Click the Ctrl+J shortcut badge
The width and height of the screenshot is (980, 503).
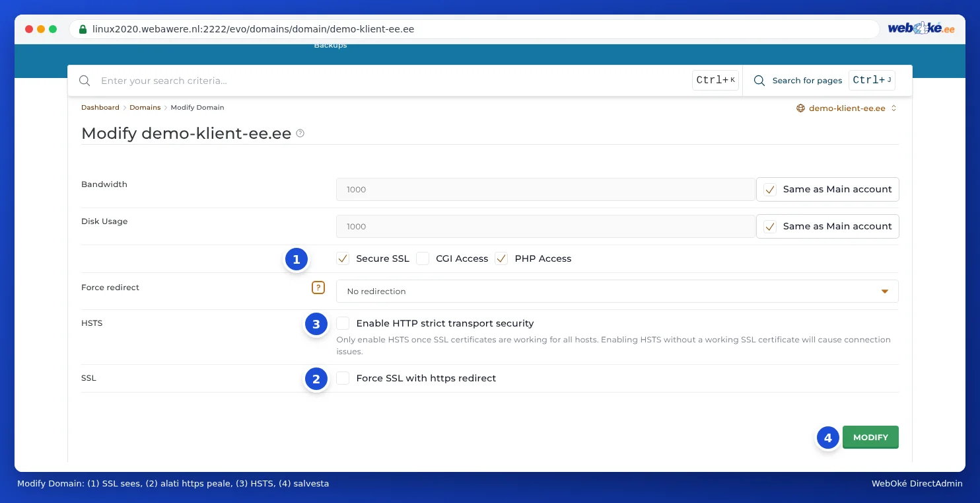click(872, 80)
